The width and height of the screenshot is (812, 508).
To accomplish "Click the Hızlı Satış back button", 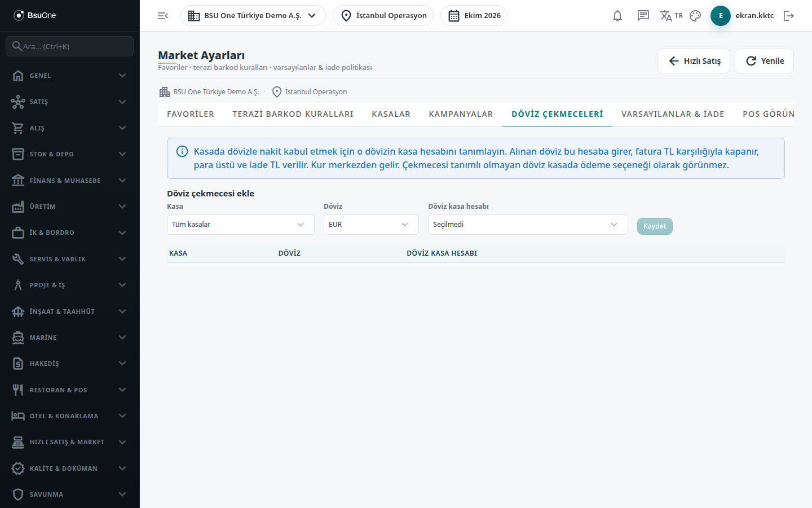I will (694, 61).
